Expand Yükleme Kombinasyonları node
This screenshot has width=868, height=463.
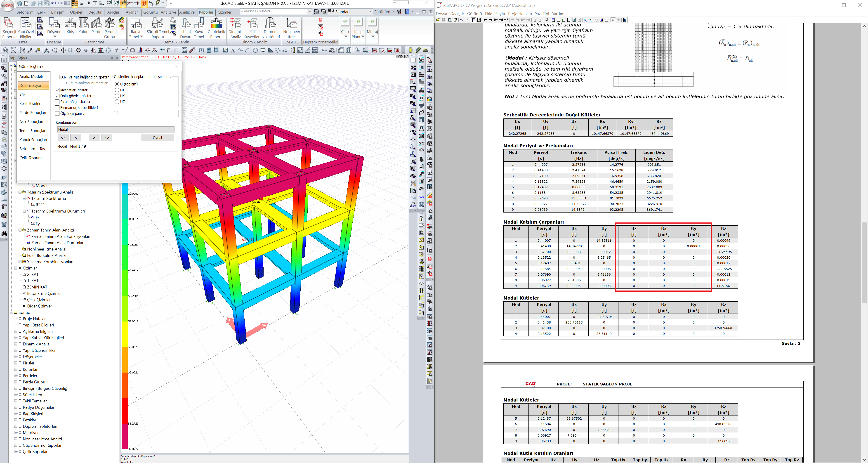click(x=20, y=262)
